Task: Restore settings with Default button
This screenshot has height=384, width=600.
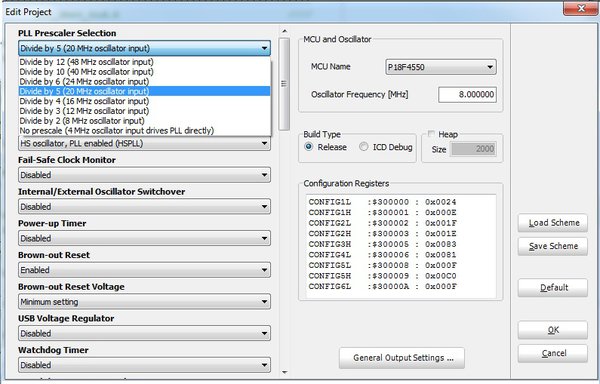Action: tap(553, 288)
